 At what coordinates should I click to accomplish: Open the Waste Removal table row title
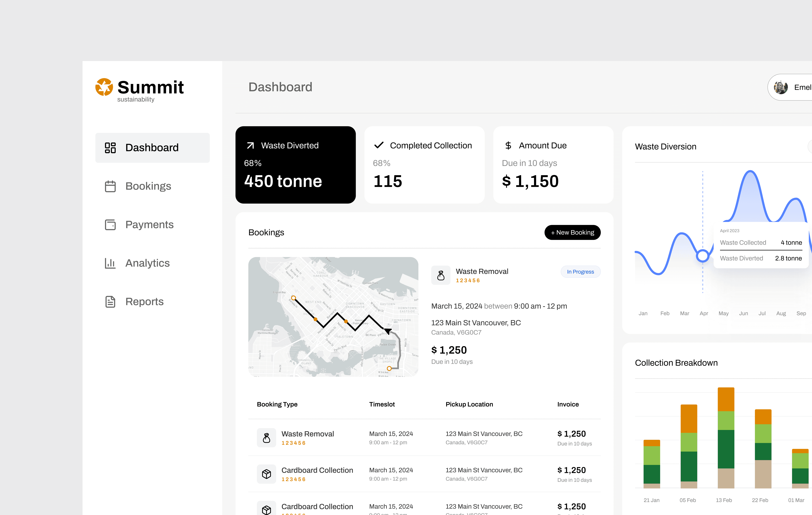point(308,434)
